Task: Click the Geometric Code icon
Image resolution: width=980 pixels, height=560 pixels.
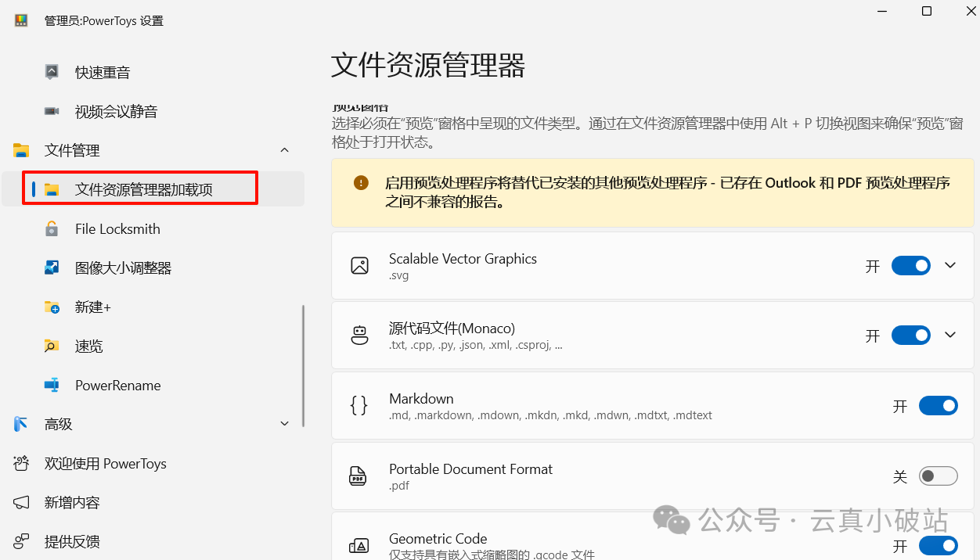Action: point(359,545)
